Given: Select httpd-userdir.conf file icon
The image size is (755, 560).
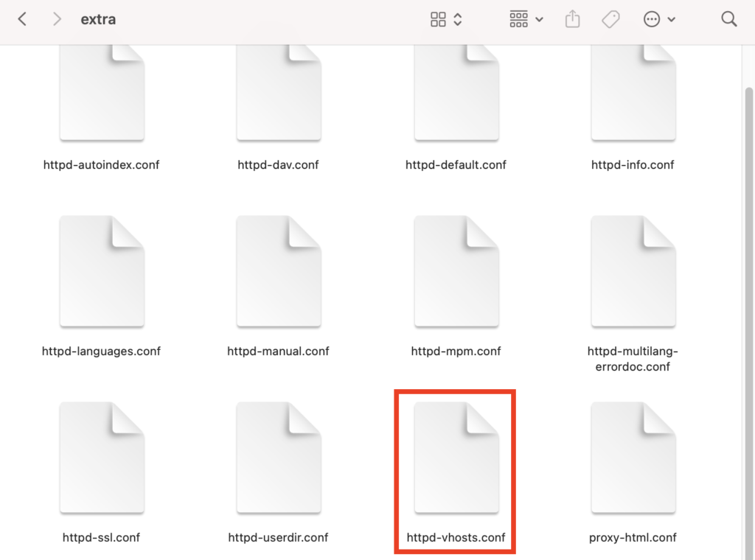Looking at the screenshot, I should point(278,458).
